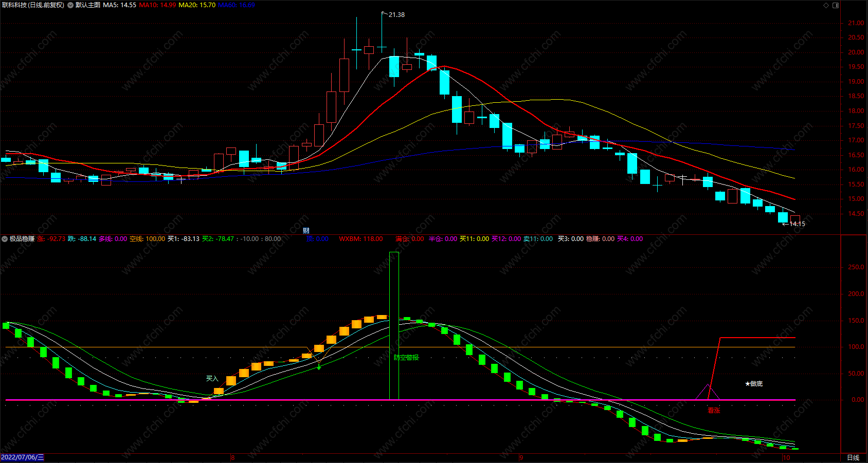Click the 稳赚: 0.00 indicator value

[601, 239]
